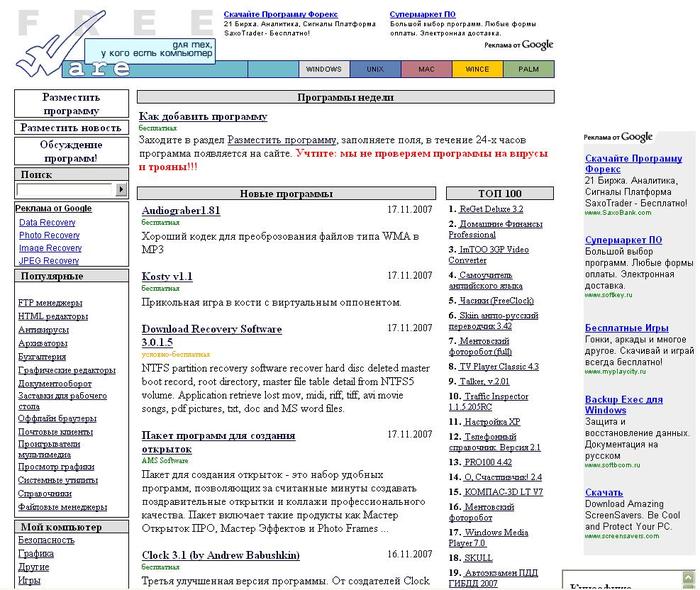Open "Архиваторы" category link
Image resolution: width=700 pixels, height=590 pixels.
[x=42, y=343]
